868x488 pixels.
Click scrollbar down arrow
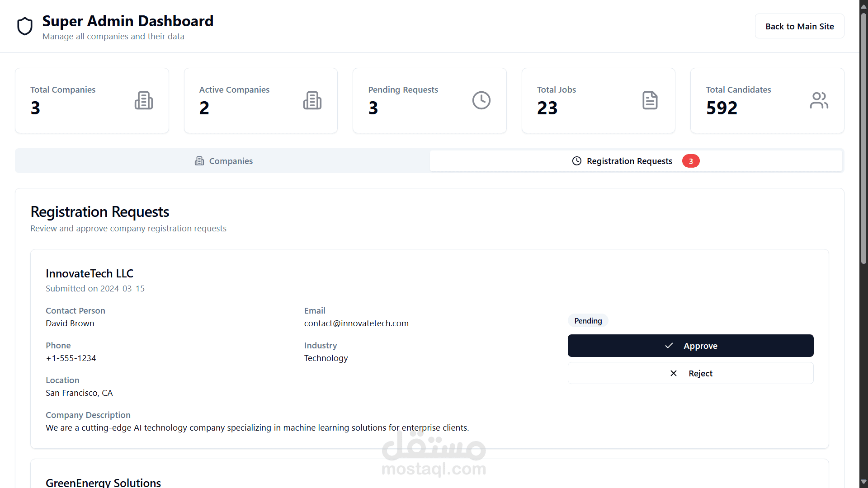point(863,482)
